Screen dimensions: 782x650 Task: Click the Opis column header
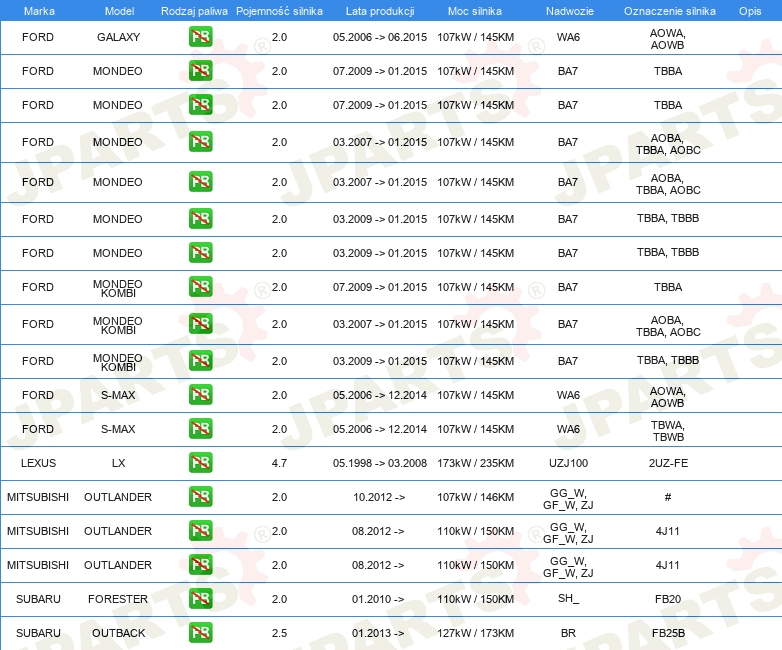click(x=750, y=11)
